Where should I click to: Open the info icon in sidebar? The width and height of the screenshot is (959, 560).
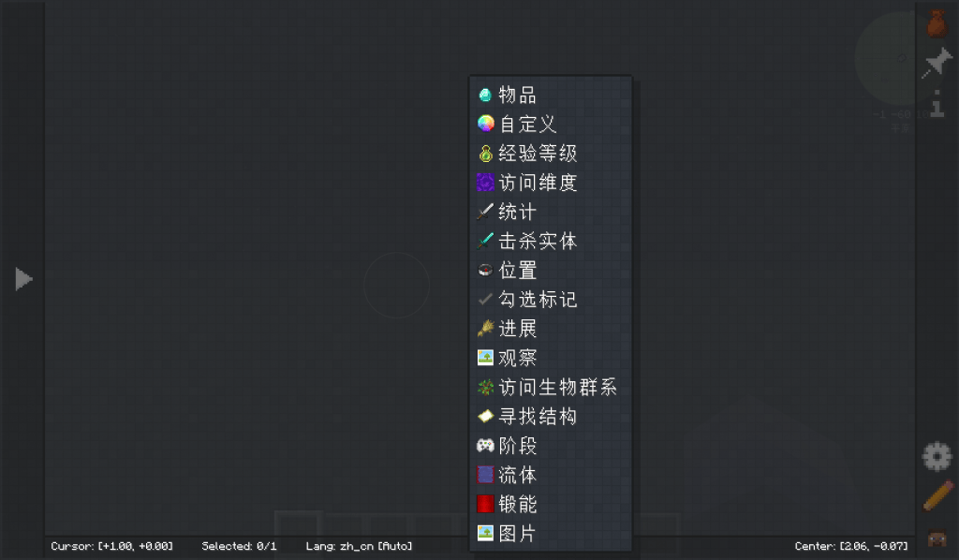(x=937, y=104)
